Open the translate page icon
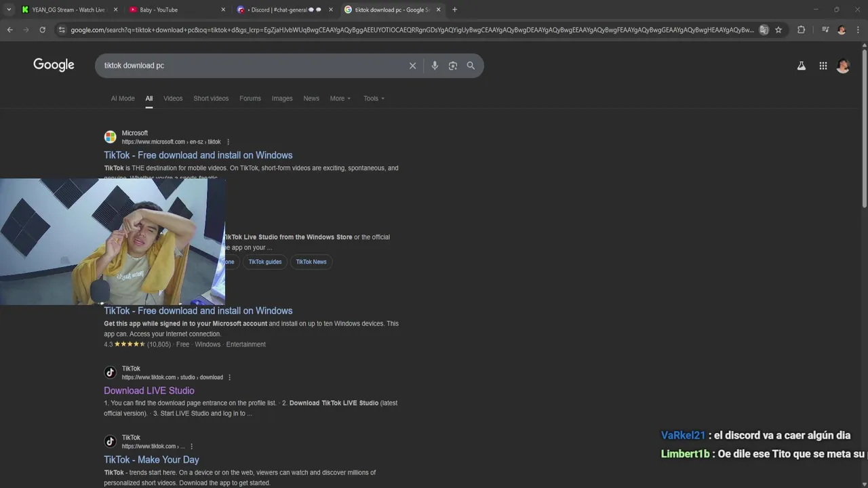 (x=764, y=30)
